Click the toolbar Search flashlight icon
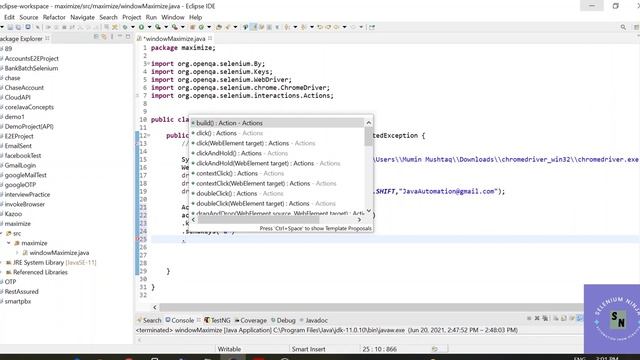Image resolution: width=640 pixels, height=360 pixels. point(228,27)
